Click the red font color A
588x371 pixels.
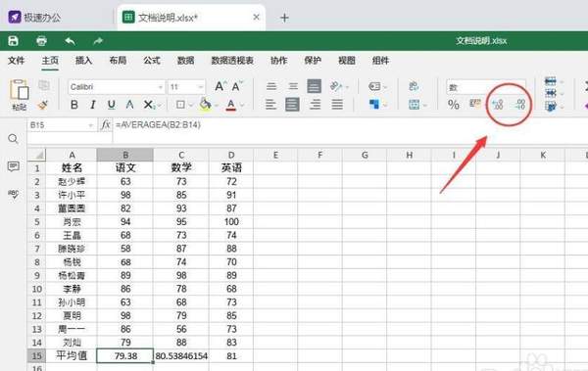[231, 105]
